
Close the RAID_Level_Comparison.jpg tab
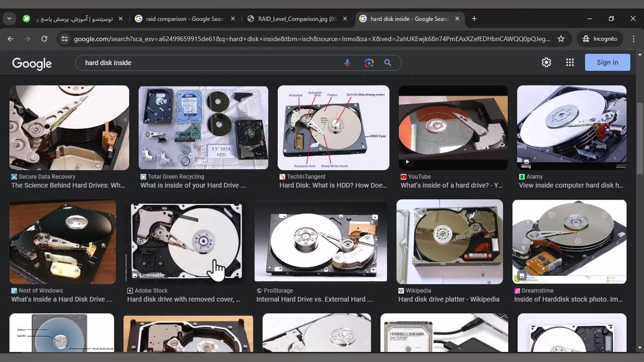point(345,19)
